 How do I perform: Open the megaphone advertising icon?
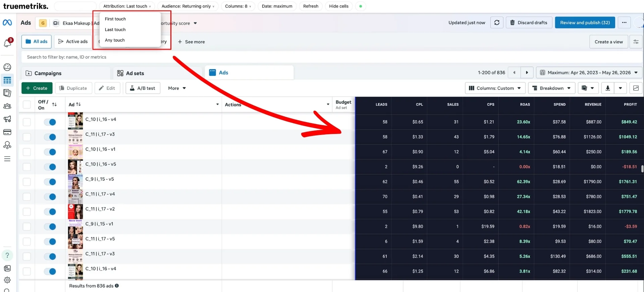pyautogui.click(x=7, y=119)
